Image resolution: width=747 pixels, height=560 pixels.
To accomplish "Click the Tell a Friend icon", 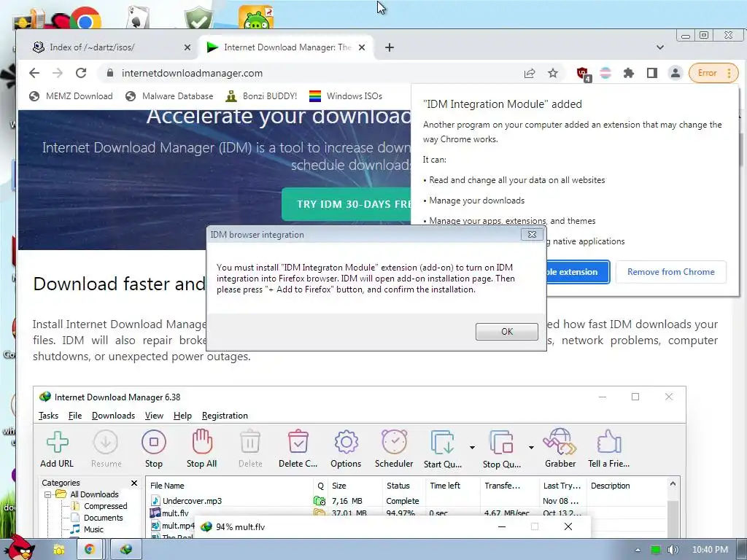I will pyautogui.click(x=609, y=441).
